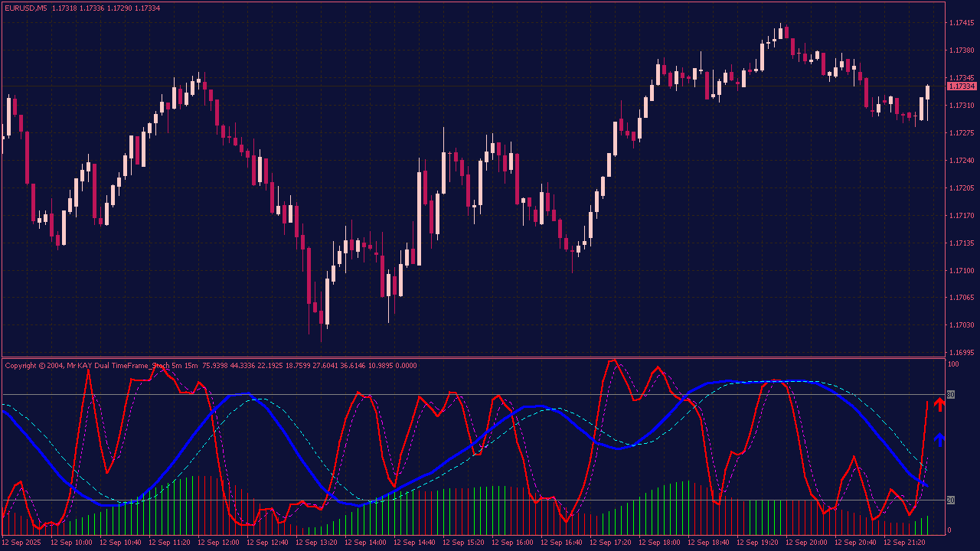The image size is (980, 551).
Task: Click the blue up arrow signal
Action: coord(939,439)
